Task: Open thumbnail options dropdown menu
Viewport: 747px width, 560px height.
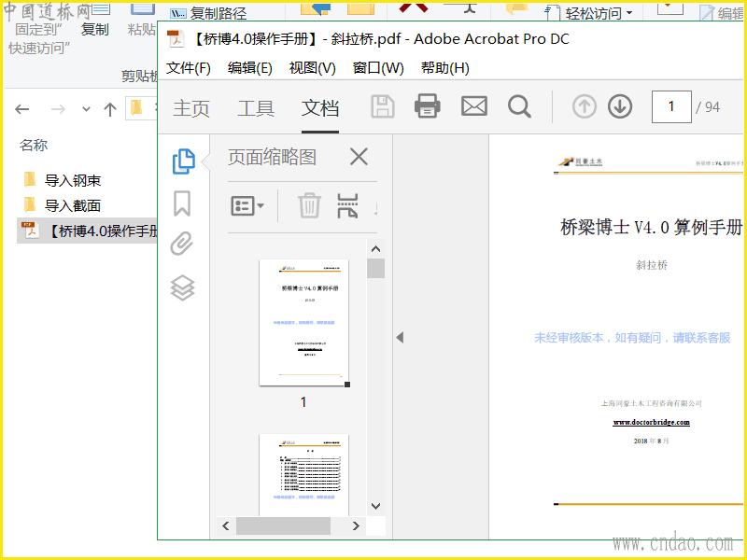Action: coord(247,205)
